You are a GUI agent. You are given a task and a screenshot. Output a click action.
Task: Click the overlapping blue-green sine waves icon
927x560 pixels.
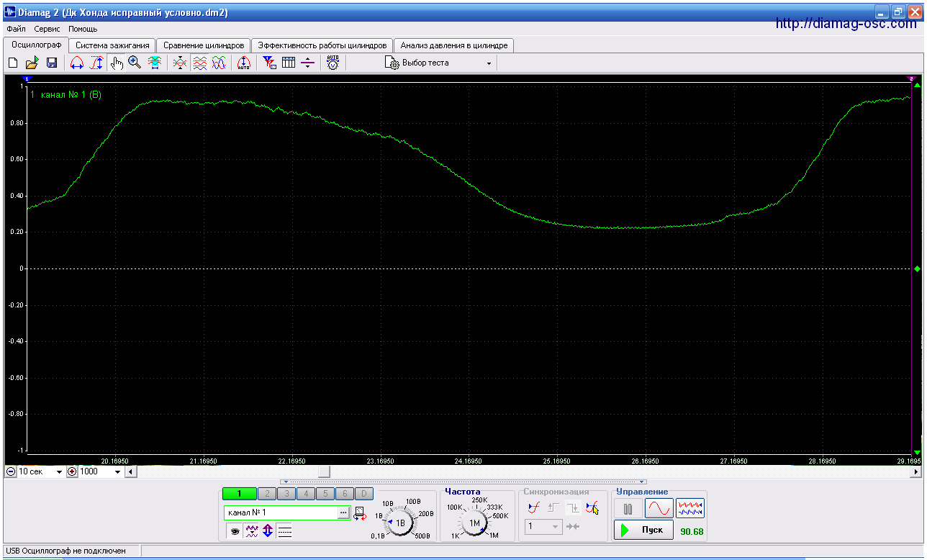coord(219,63)
